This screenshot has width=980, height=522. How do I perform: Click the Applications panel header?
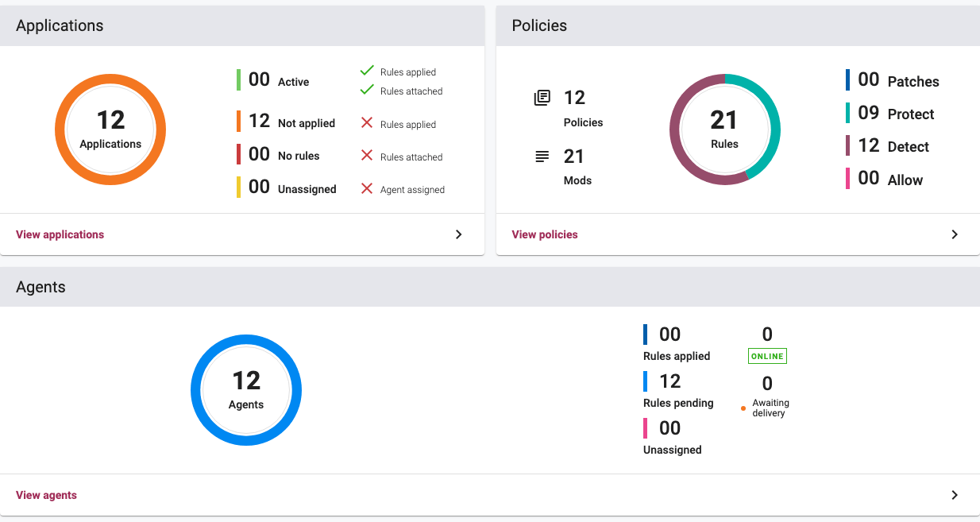tap(242, 25)
